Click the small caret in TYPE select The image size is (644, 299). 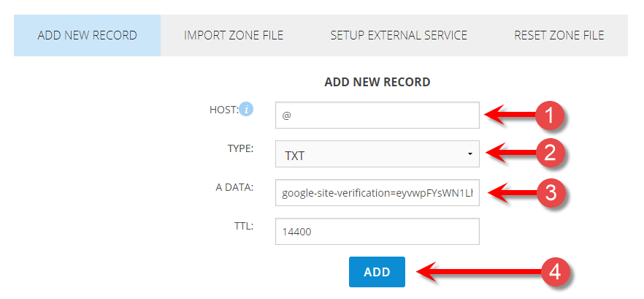[469, 154]
